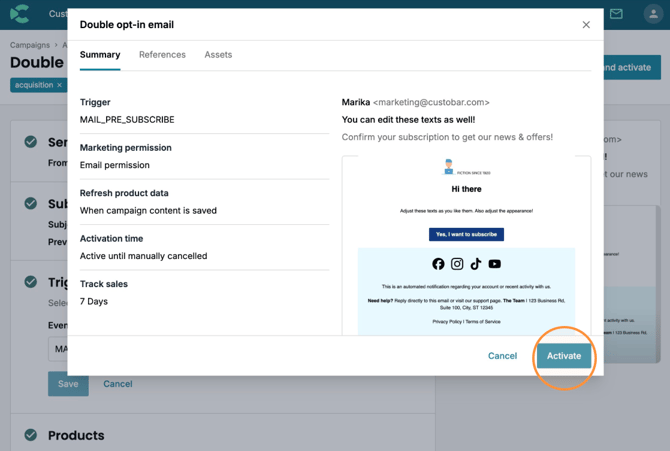
Task: Click the 'Hi there' heading in preview
Action: pyautogui.click(x=466, y=189)
